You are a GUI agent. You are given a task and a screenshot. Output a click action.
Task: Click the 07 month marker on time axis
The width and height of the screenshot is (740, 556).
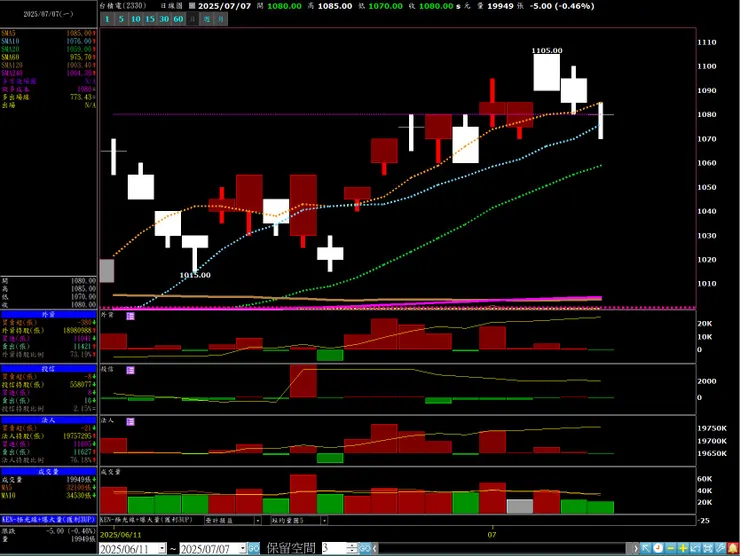point(492,535)
